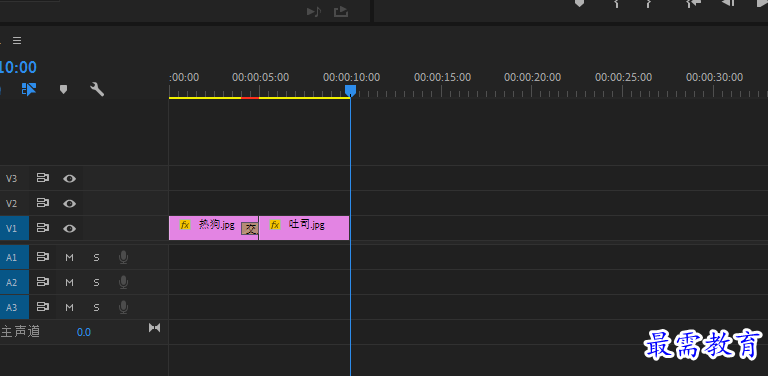Viewport: 768px width, 376px height.
Task: Select the 吐司.jpg clip
Action: click(304, 228)
